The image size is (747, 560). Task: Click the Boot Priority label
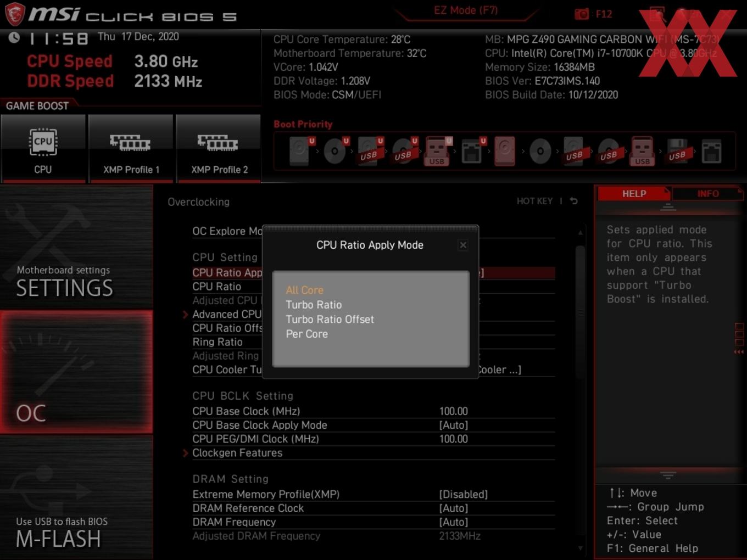[303, 124]
